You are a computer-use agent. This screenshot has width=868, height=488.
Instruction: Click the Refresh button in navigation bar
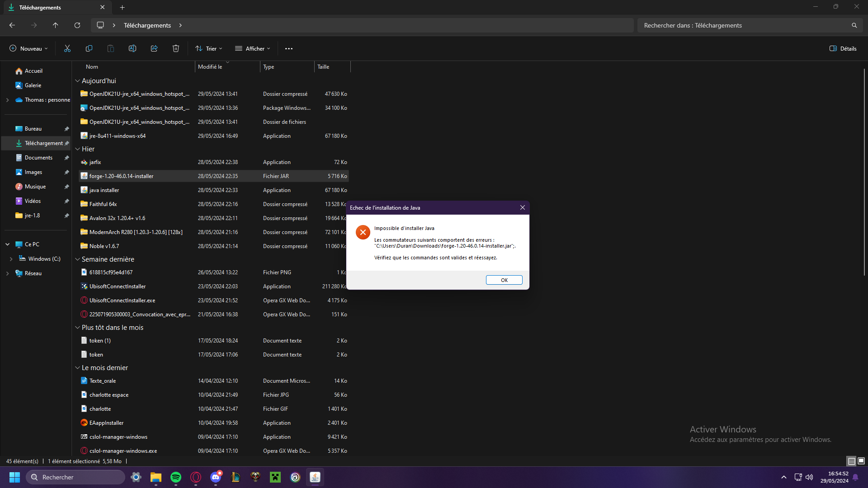tap(77, 25)
